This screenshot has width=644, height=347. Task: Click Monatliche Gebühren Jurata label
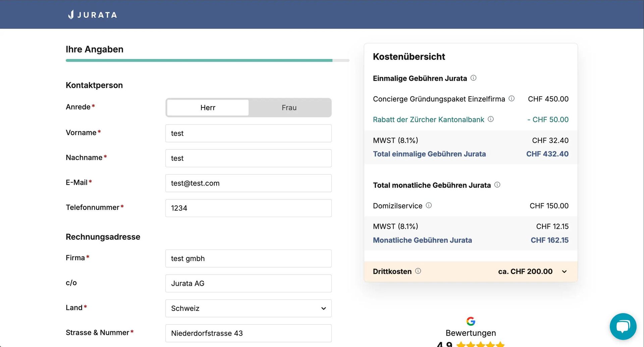[x=422, y=240]
